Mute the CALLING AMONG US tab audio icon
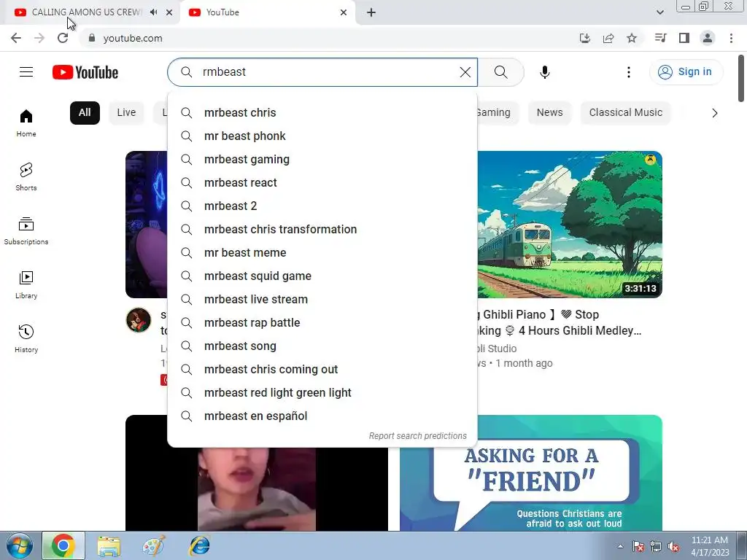Image resolution: width=747 pixels, height=560 pixels. 153,12
